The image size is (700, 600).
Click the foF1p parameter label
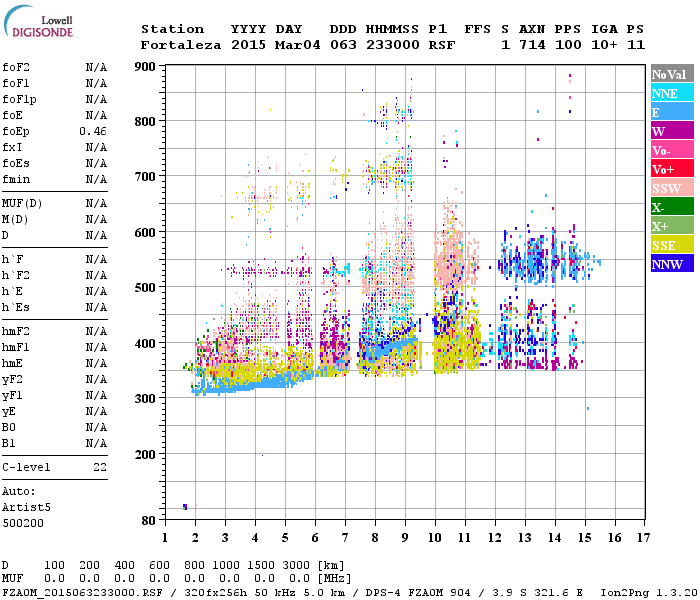(x=19, y=100)
